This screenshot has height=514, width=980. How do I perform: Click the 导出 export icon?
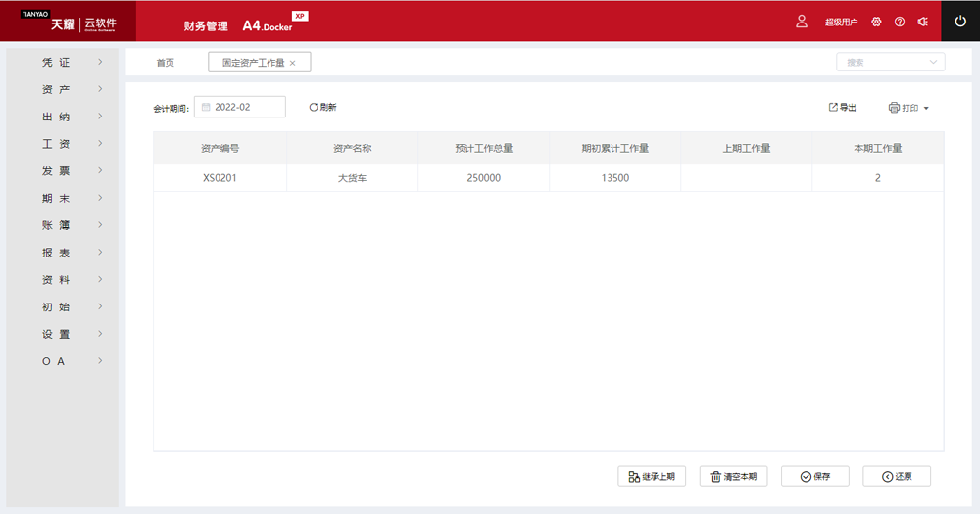coord(833,107)
